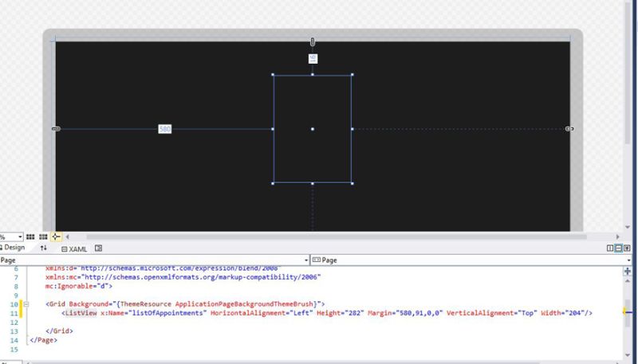Switch to the XAML tab

pyautogui.click(x=74, y=249)
